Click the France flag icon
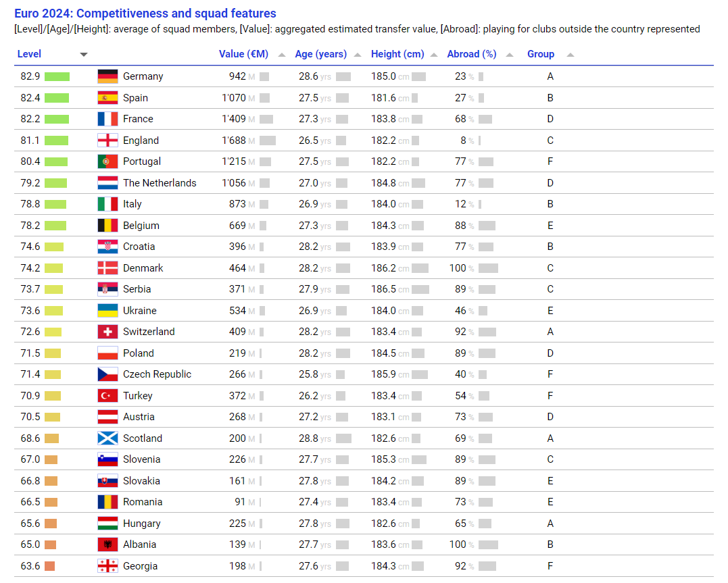 point(107,119)
